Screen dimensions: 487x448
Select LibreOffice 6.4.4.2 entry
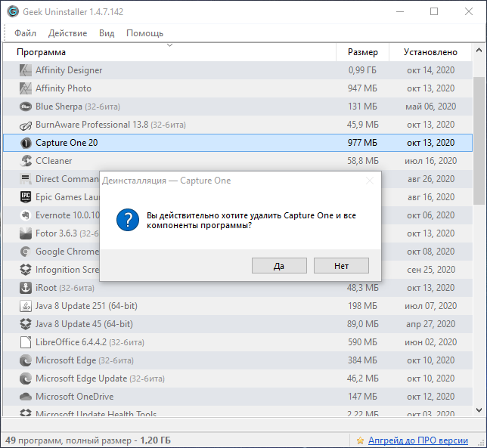tap(90, 342)
